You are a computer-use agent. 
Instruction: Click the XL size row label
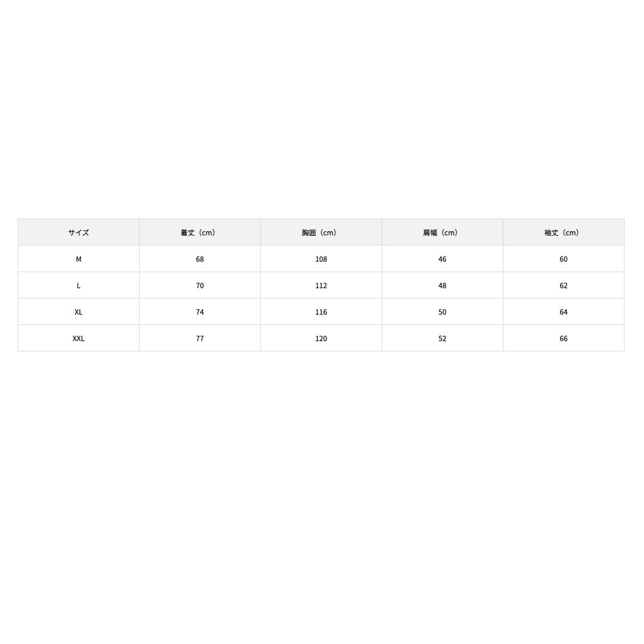pos(79,312)
